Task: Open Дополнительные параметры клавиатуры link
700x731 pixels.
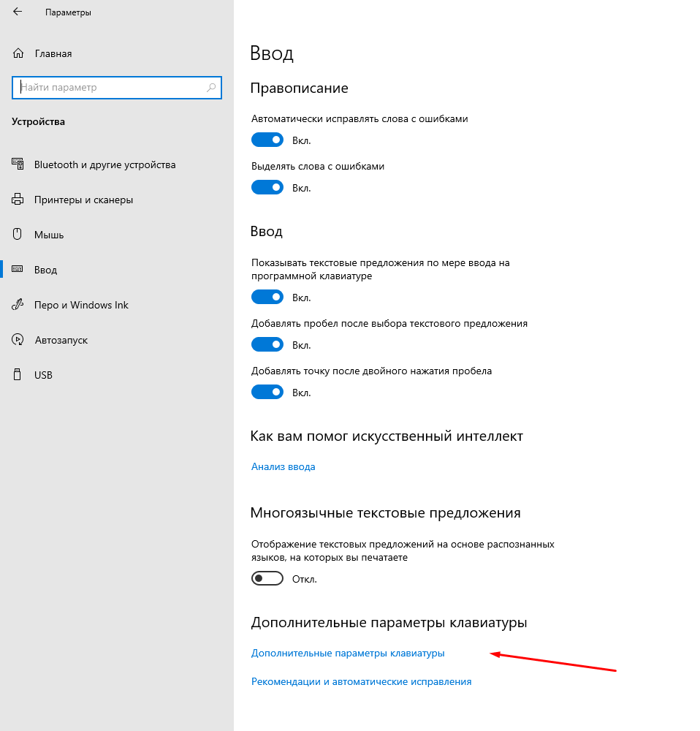Action: [348, 653]
